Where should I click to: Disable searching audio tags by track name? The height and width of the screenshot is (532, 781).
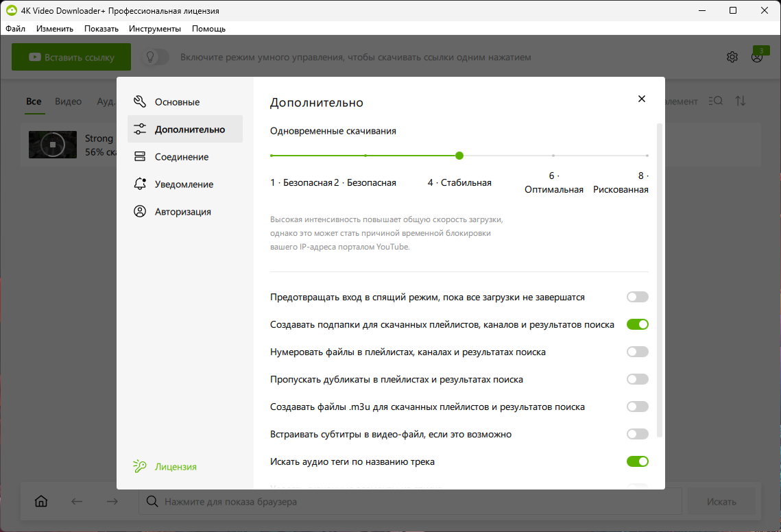tap(638, 461)
